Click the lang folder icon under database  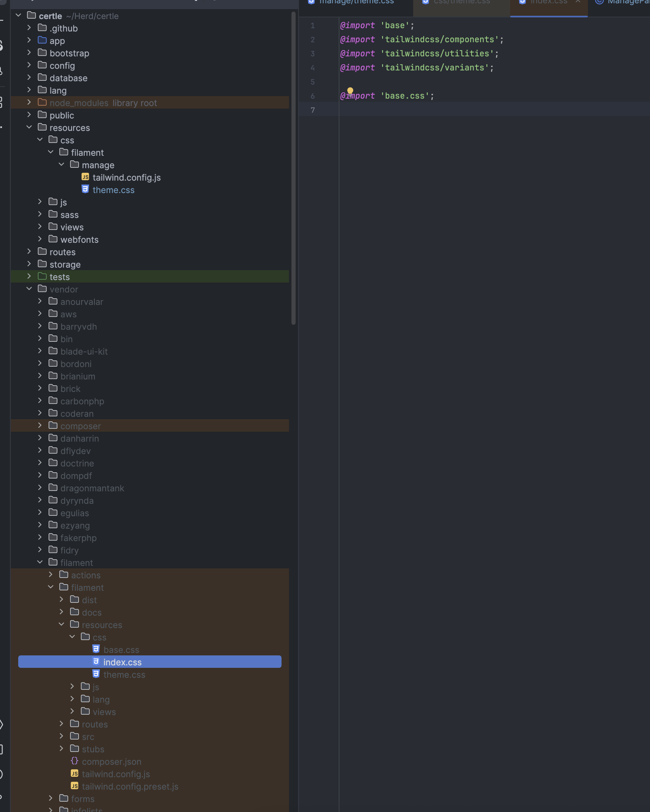pyautogui.click(x=42, y=90)
